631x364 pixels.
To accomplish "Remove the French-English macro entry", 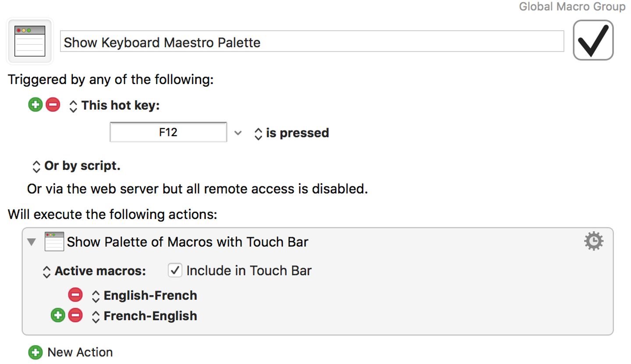I will (x=75, y=315).
